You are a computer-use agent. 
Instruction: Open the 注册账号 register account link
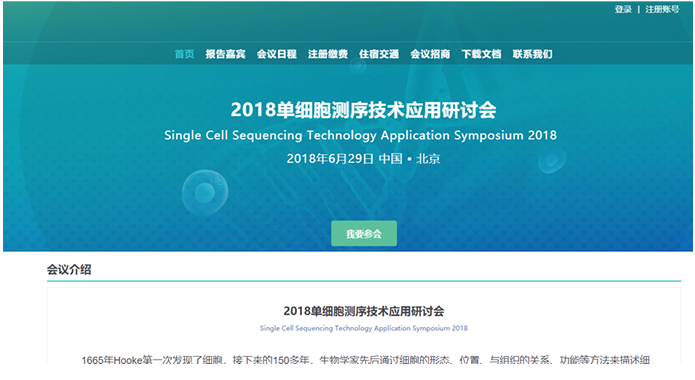pos(662,9)
